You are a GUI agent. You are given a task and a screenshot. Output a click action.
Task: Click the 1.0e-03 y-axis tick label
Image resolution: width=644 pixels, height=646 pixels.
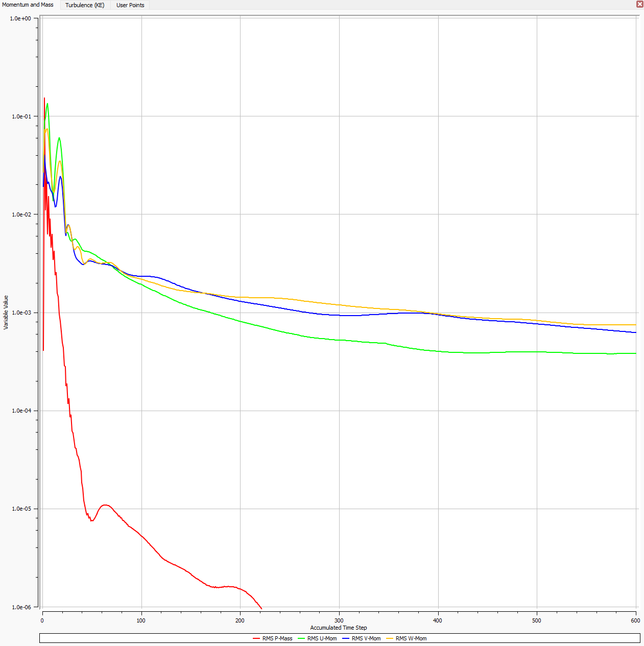pos(21,313)
